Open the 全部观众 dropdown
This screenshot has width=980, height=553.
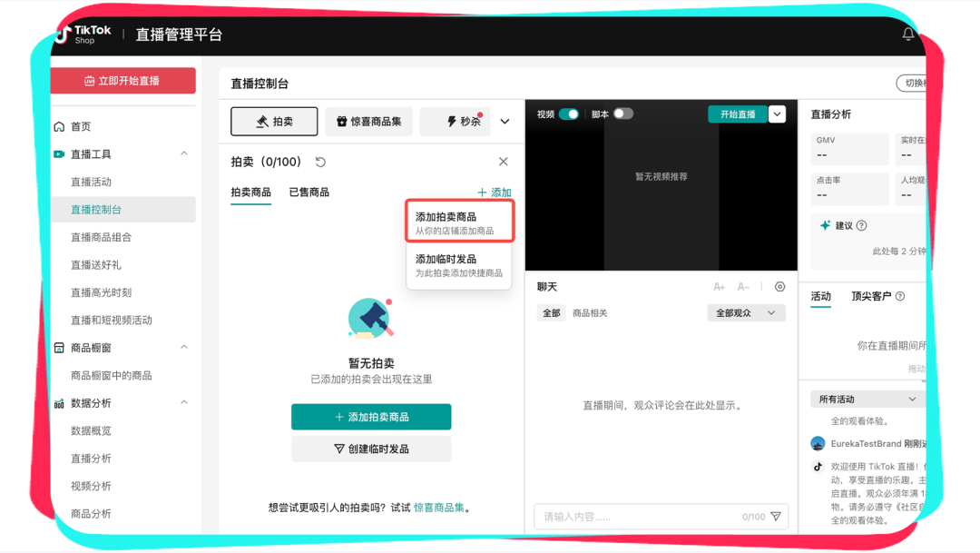746,313
